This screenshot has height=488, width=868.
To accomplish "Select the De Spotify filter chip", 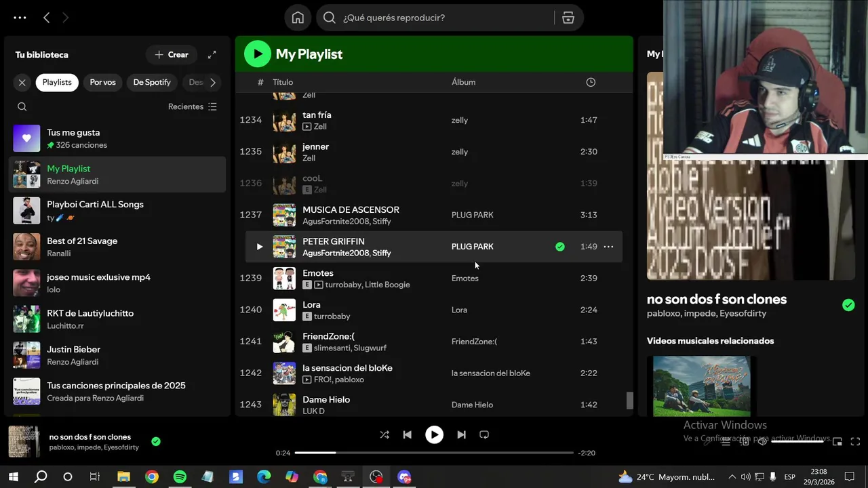I will [152, 83].
